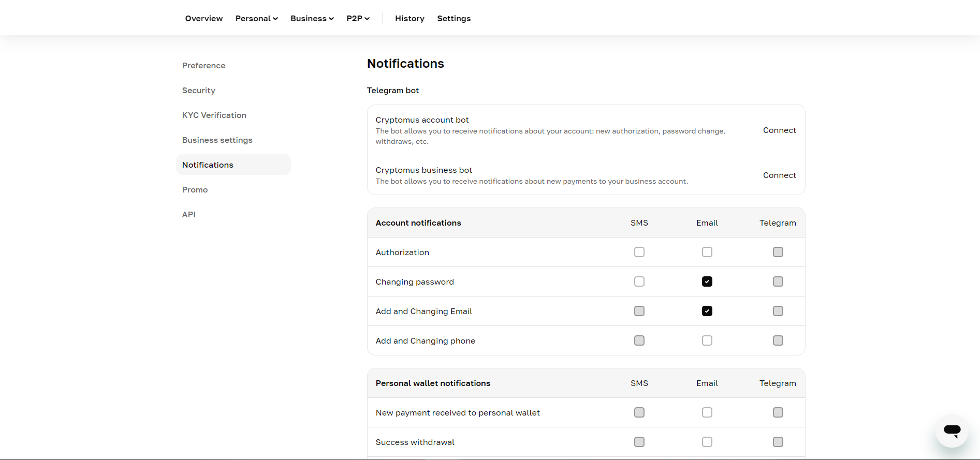Click the Changing password row label
The width and height of the screenshot is (980, 460).
coord(415,282)
